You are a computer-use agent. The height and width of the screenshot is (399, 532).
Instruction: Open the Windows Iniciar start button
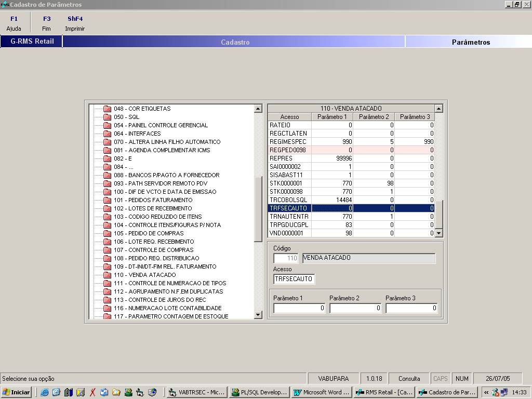coord(17,392)
